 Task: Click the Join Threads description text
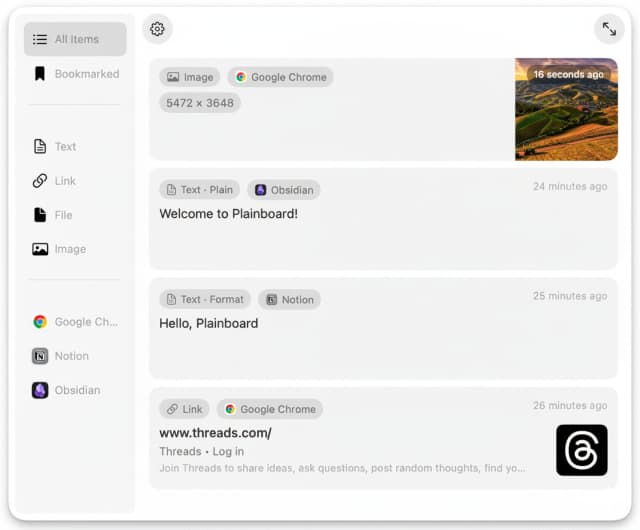pos(342,468)
